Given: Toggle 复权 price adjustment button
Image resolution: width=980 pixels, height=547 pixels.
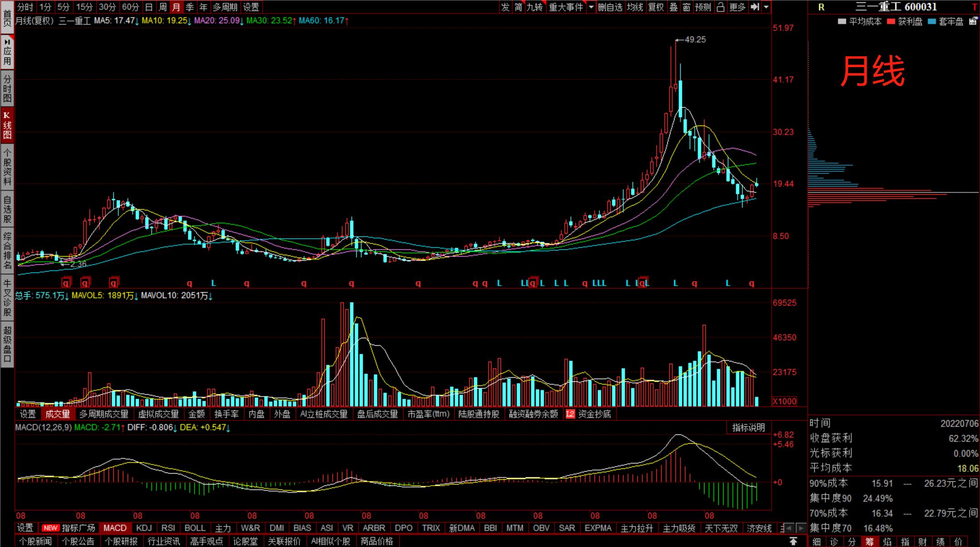Looking at the screenshot, I should 656,7.
